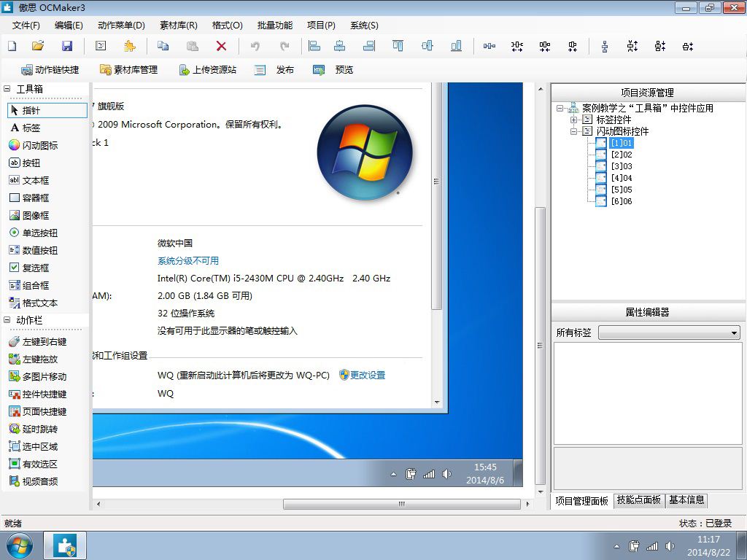Click the Align left toolbar icon
The width and height of the screenshot is (747, 560).
[314, 46]
